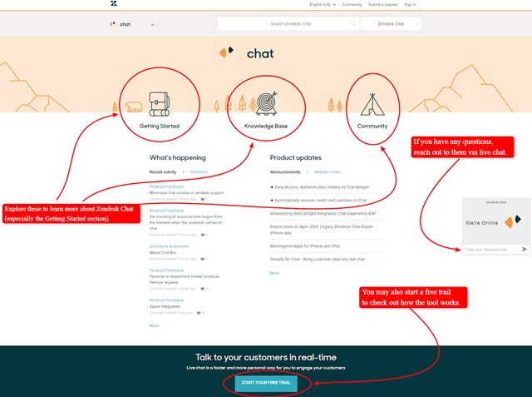Expand the chat product selector dropdown
The height and width of the screenshot is (397, 532).
click(x=131, y=24)
